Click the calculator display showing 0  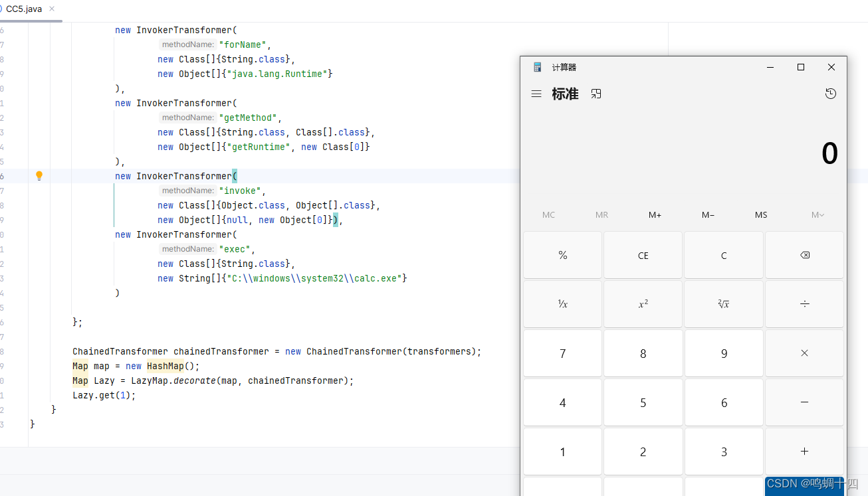click(x=829, y=154)
